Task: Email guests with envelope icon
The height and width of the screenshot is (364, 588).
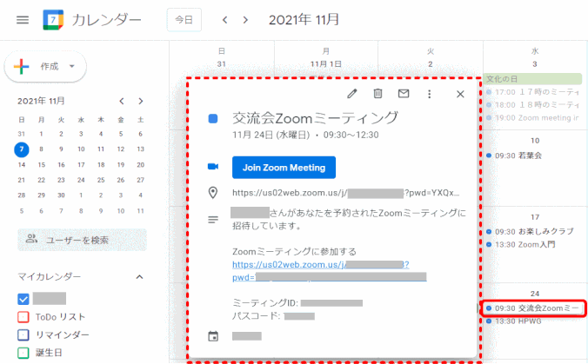Action: coord(404,94)
